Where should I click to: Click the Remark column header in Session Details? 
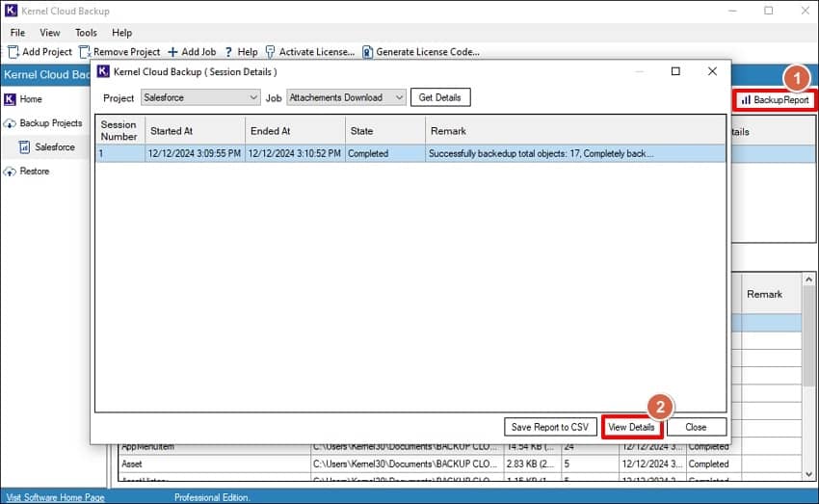(575, 130)
